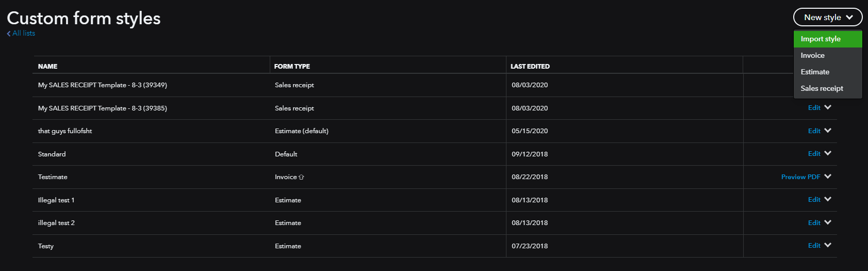The image size is (868, 271).
Task: Select Import style from the menu
Action: click(821, 39)
